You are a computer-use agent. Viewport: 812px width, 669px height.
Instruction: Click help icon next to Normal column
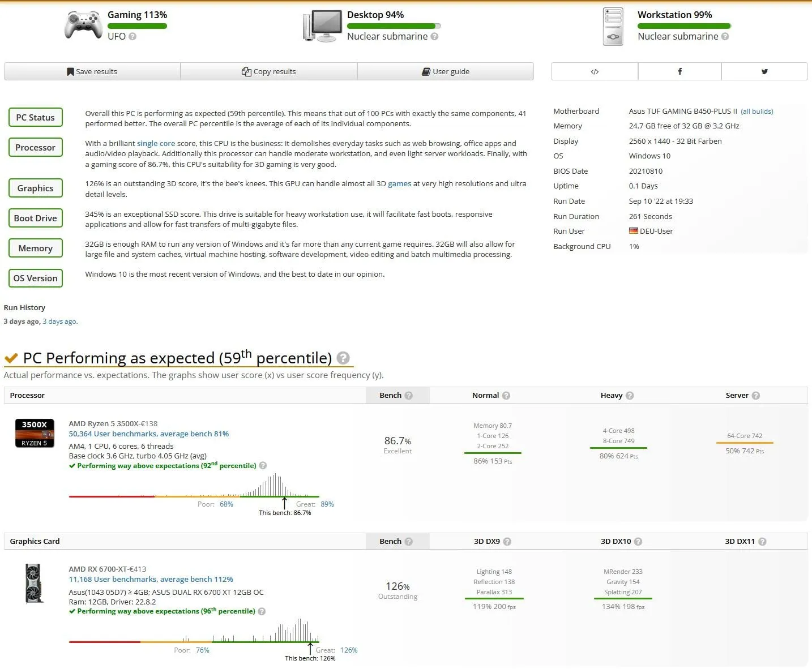[x=506, y=396]
